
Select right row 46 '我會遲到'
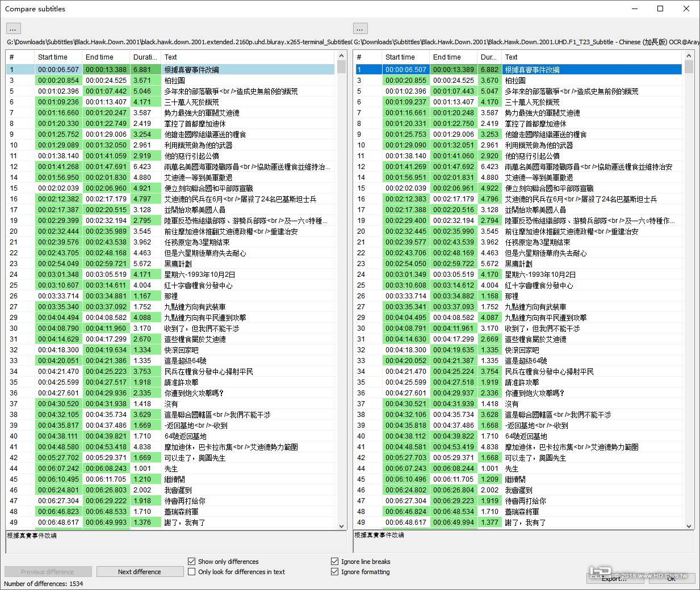[519, 490]
